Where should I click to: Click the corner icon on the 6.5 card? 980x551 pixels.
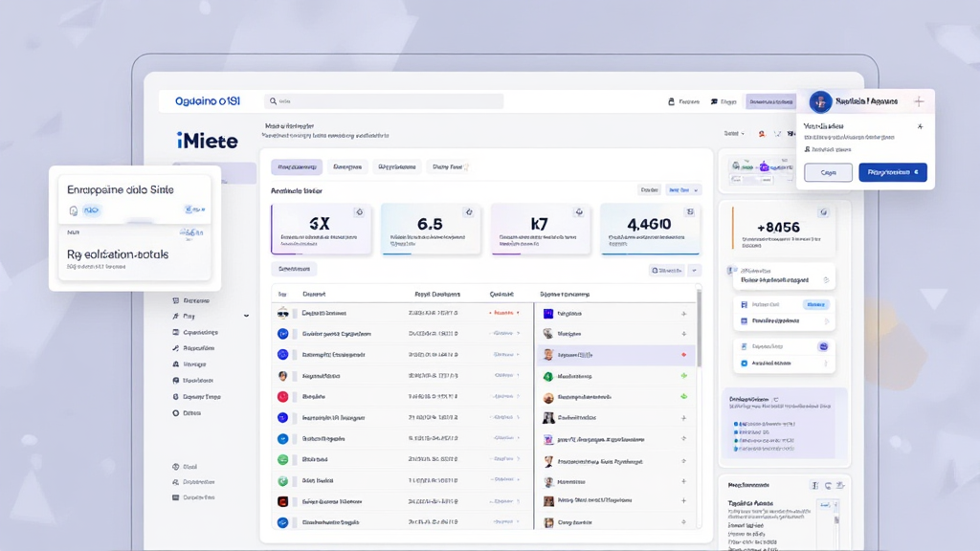[469, 212]
